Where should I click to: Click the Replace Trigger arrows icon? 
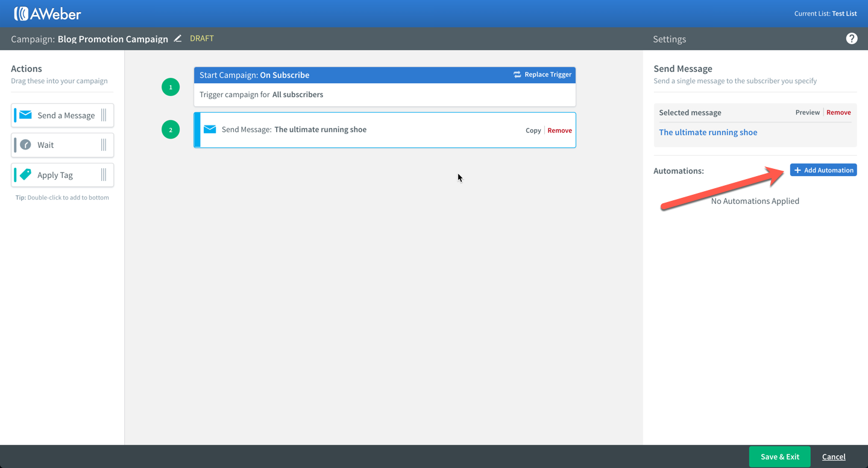coord(517,75)
